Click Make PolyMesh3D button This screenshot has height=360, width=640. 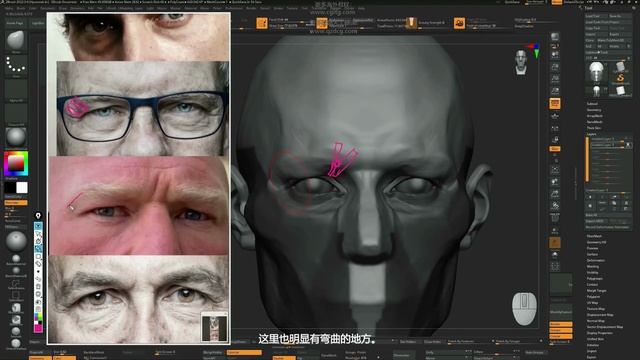click(x=614, y=40)
